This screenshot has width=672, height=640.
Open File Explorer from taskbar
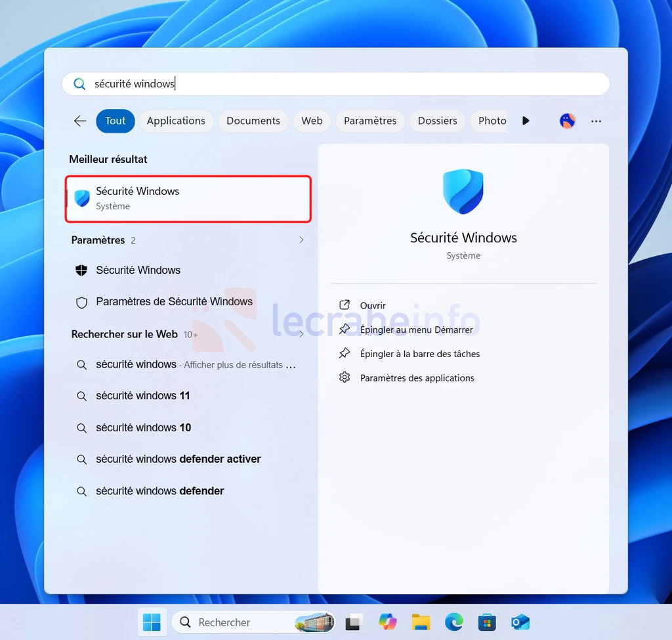point(421,622)
